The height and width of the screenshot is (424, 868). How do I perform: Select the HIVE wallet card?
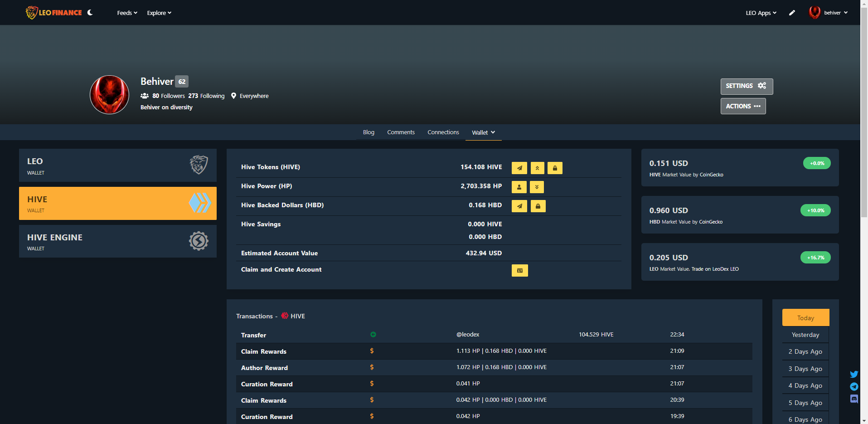coord(118,203)
